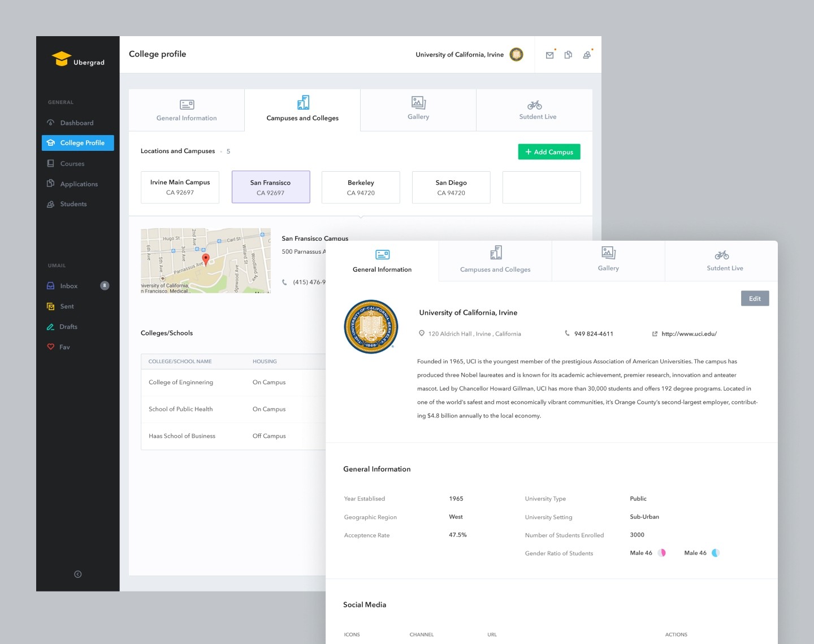
Task: Click the Colleges/Schools heading
Action: tap(167, 333)
